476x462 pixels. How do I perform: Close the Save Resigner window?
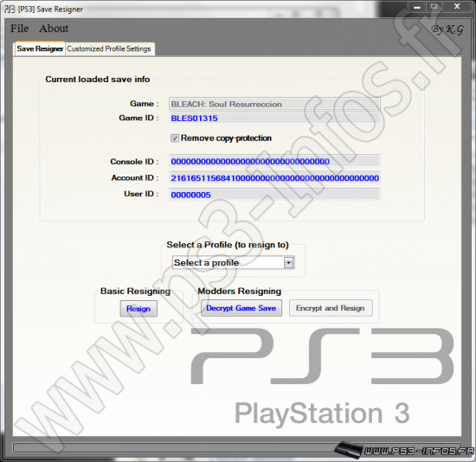457,6
